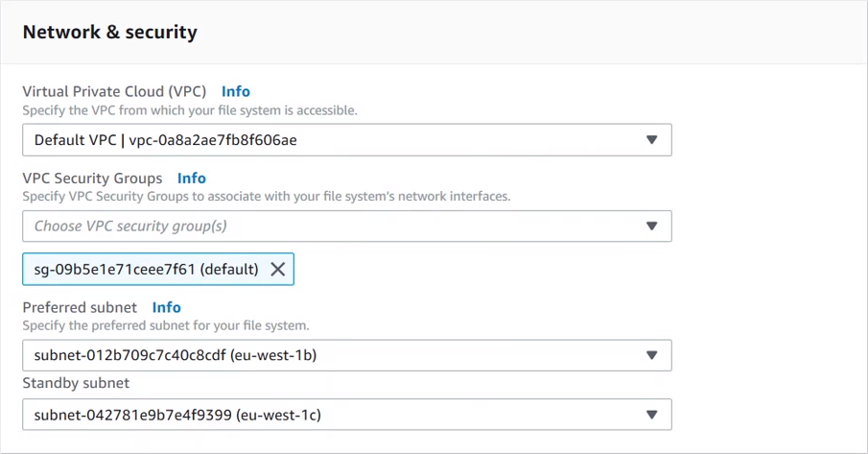
Task: Click the Standby subnet label
Action: pos(76,383)
